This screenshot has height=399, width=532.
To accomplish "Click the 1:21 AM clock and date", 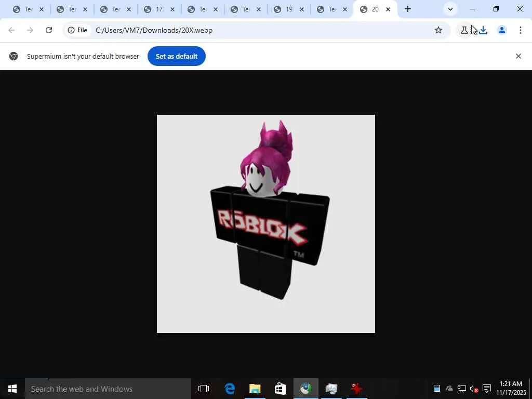I will (511, 389).
